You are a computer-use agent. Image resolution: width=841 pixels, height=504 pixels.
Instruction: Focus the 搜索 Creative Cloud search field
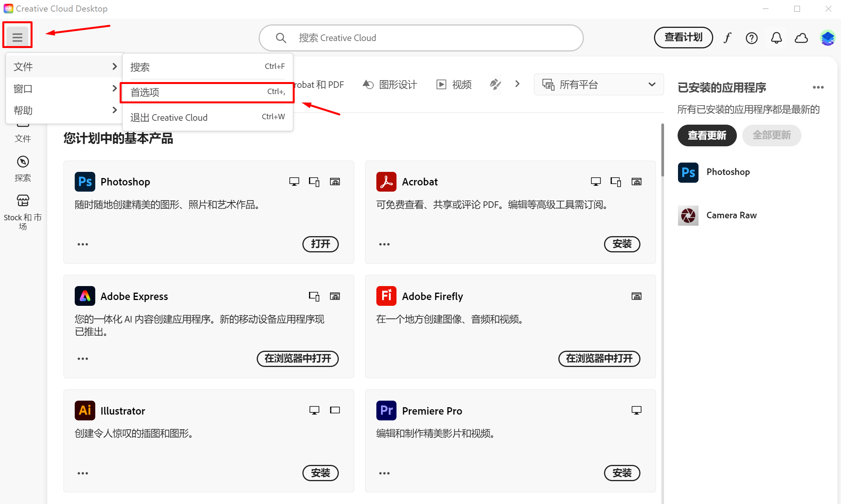(x=421, y=38)
